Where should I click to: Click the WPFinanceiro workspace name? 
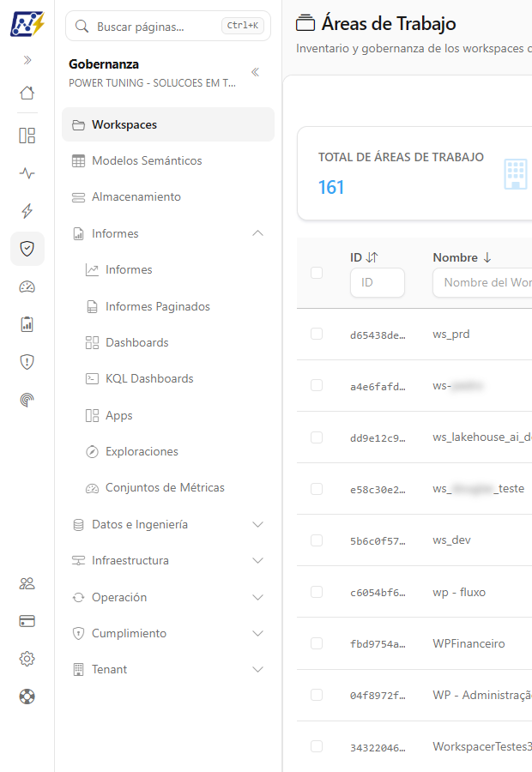click(469, 643)
